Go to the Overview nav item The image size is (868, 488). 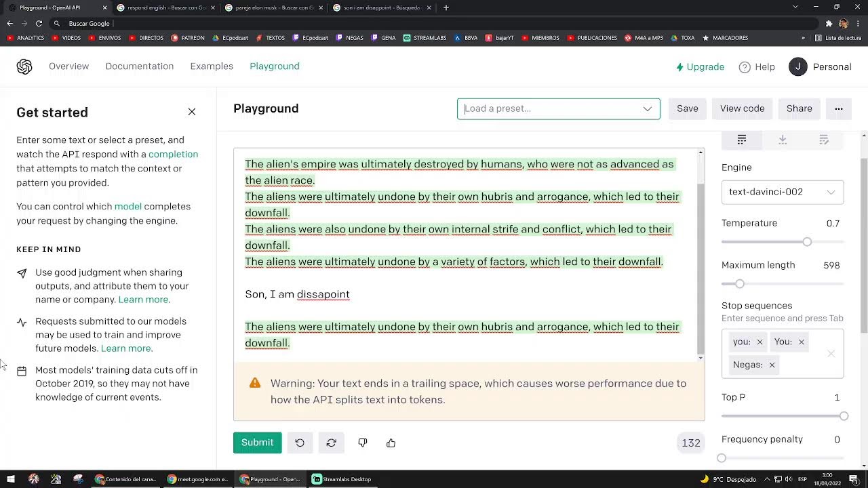tap(68, 66)
